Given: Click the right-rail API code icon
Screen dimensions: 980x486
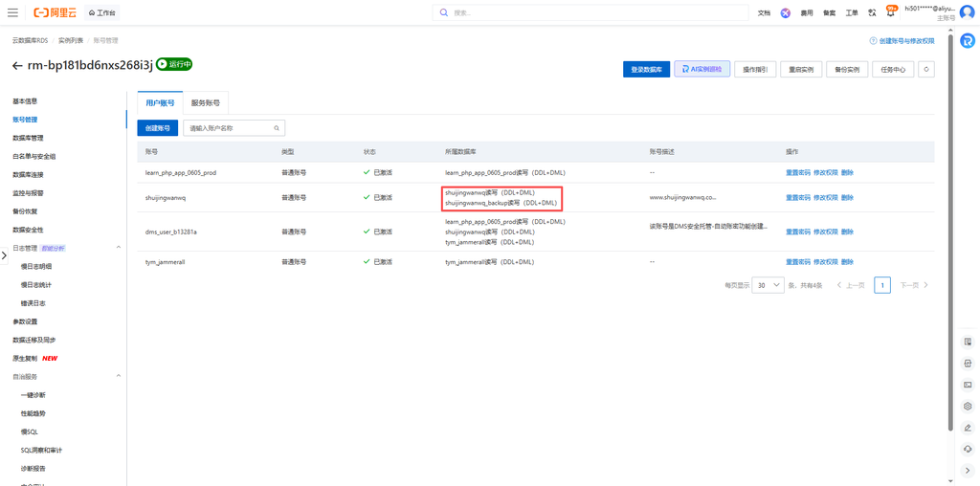Looking at the screenshot, I should pos(968,363).
